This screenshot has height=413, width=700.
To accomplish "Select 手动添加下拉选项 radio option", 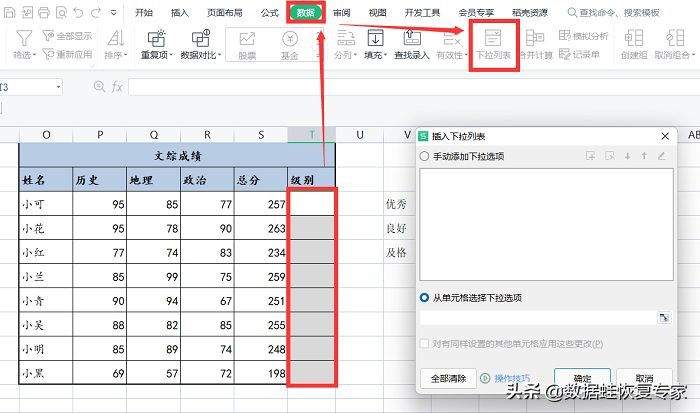I will click(x=424, y=156).
